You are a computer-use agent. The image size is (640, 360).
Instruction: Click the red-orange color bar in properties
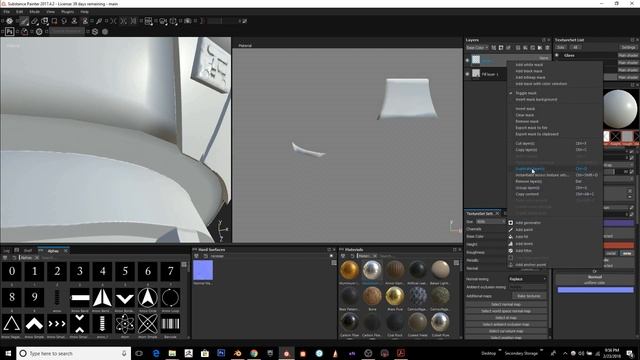click(x=619, y=245)
